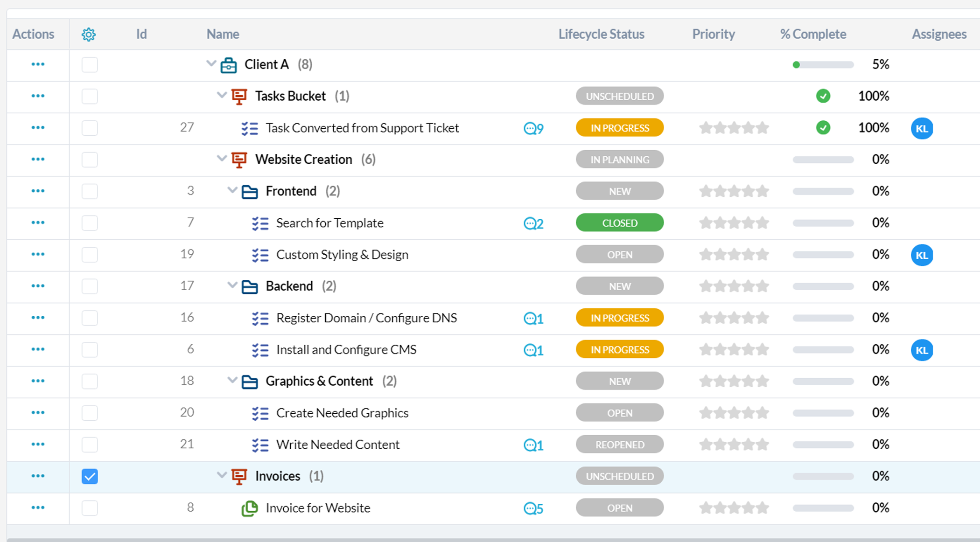Viewport: 980px width, 542px height.
Task: Collapse the Frontend folder
Action: tap(232, 190)
